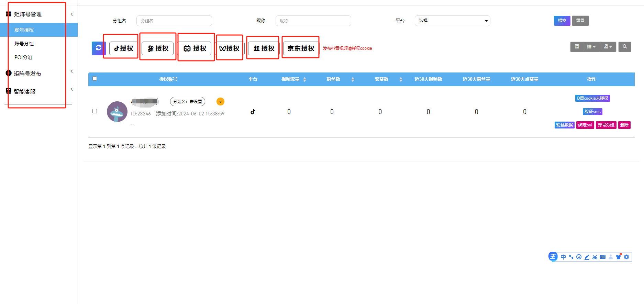This screenshot has height=304, width=644.
Task: Click the Bilibili 授权 button
Action: (x=195, y=48)
